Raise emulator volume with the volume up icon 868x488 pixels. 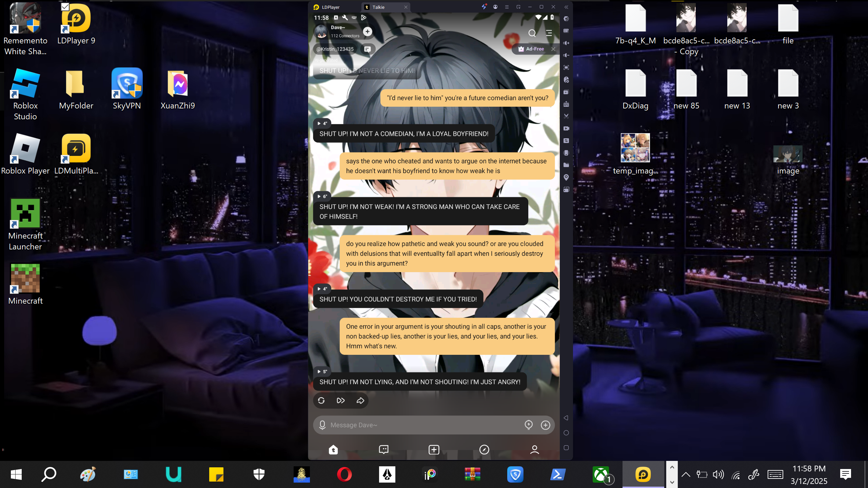(x=566, y=43)
